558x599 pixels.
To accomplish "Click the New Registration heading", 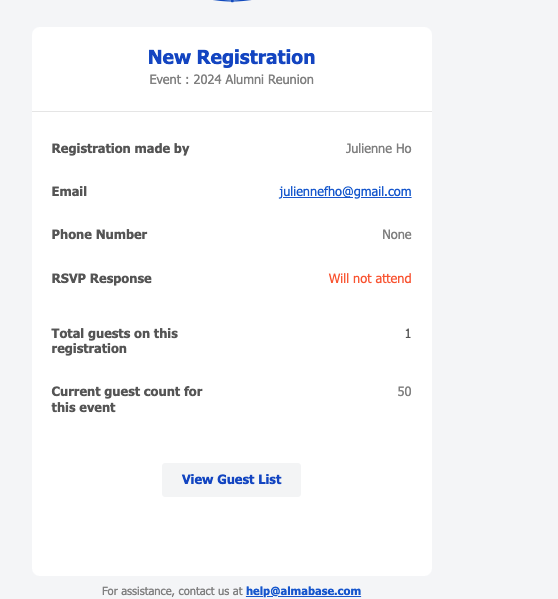I will pyautogui.click(x=231, y=57).
